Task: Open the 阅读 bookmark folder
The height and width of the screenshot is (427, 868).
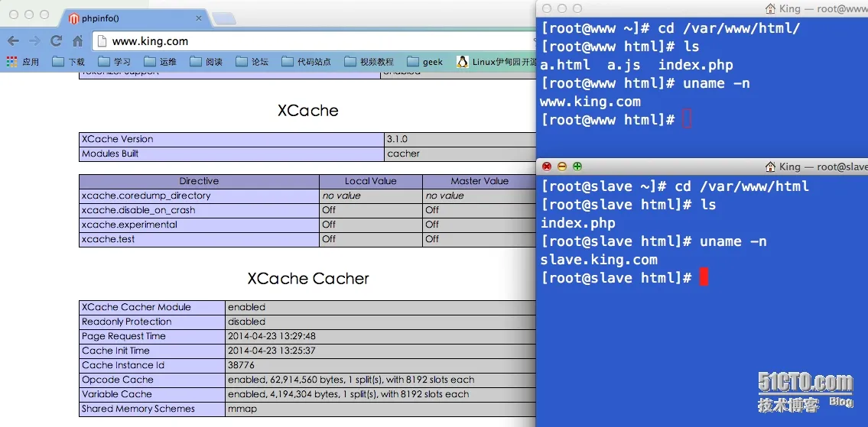Action: (206, 61)
